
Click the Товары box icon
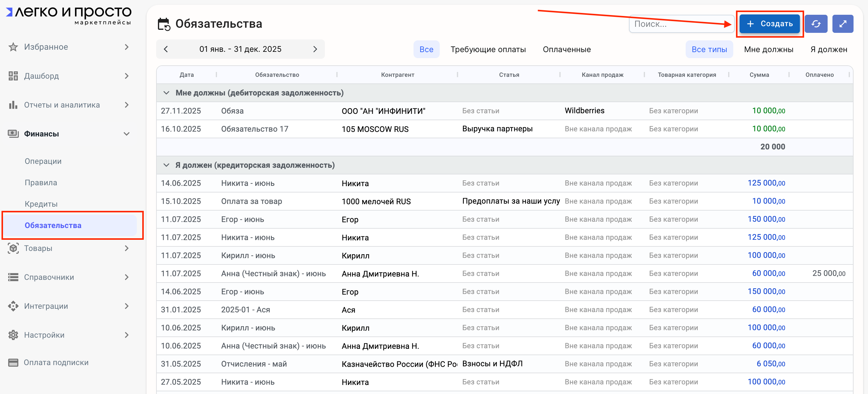coord(13,248)
